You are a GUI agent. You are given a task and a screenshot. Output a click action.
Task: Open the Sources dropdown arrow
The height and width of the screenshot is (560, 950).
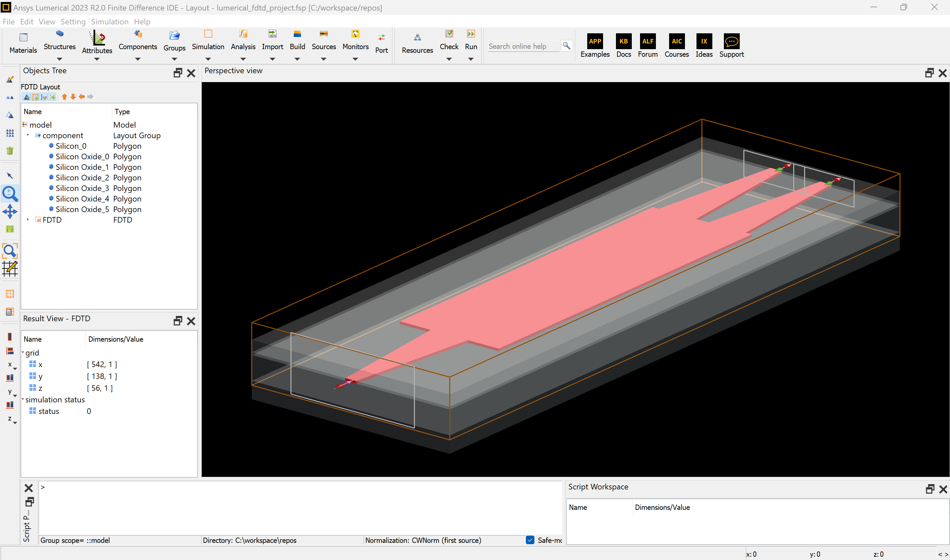(323, 59)
